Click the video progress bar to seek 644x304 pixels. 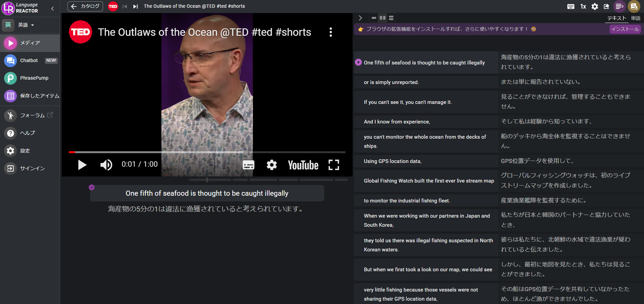pos(207,152)
